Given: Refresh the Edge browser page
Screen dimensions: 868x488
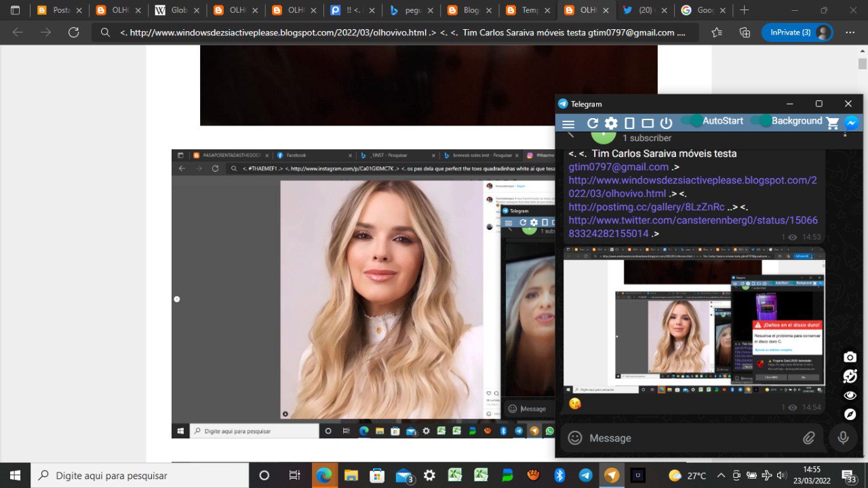Looking at the screenshot, I should pos(73,32).
